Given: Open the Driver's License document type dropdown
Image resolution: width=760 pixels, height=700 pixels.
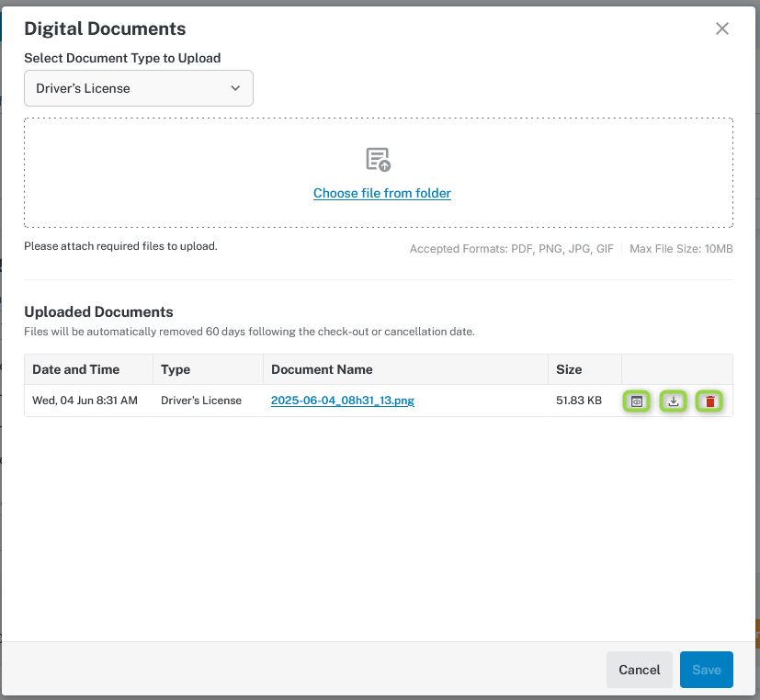Looking at the screenshot, I should 139,88.
